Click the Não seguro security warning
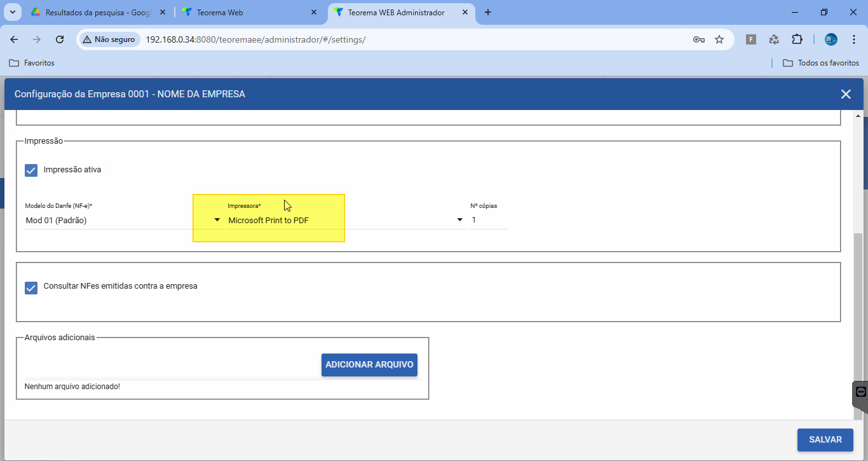868x461 pixels. click(x=109, y=39)
